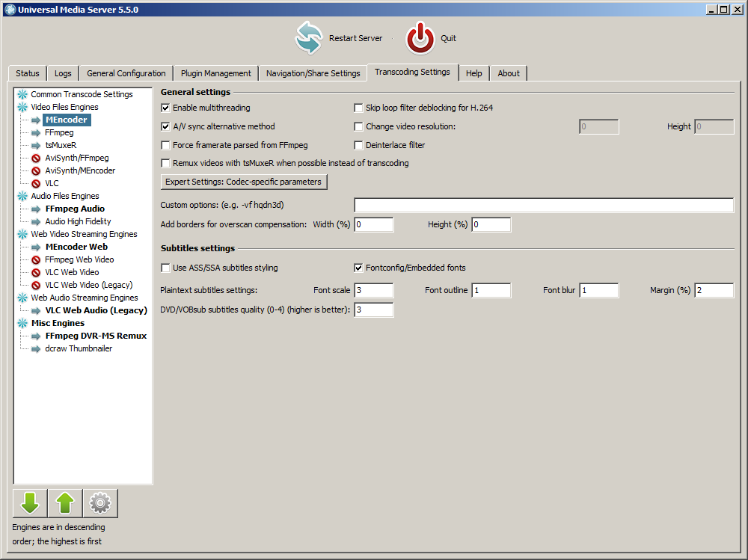Click the snowflake icon beside Web Audio Streaming Engines
The width and height of the screenshot is (748, 560).
click(x=22, y=298)
